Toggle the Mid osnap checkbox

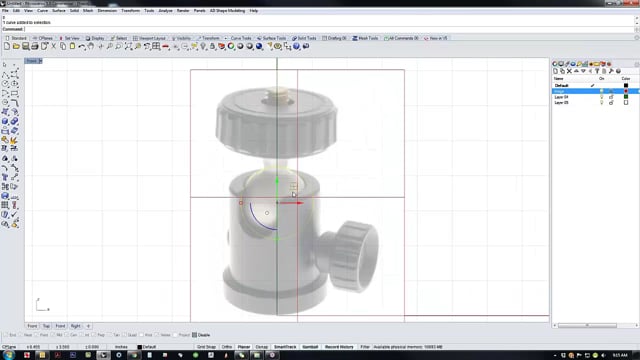(x=53, y=335)
